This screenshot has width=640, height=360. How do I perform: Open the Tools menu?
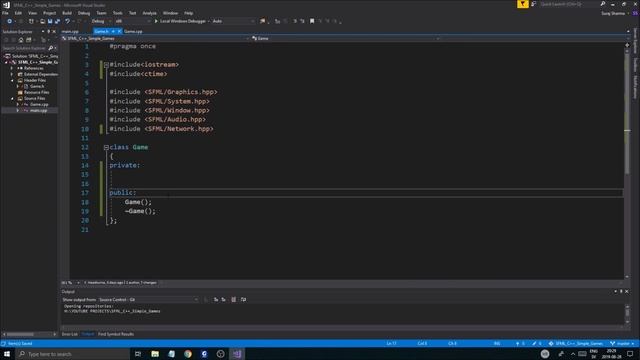pos(118,13)
